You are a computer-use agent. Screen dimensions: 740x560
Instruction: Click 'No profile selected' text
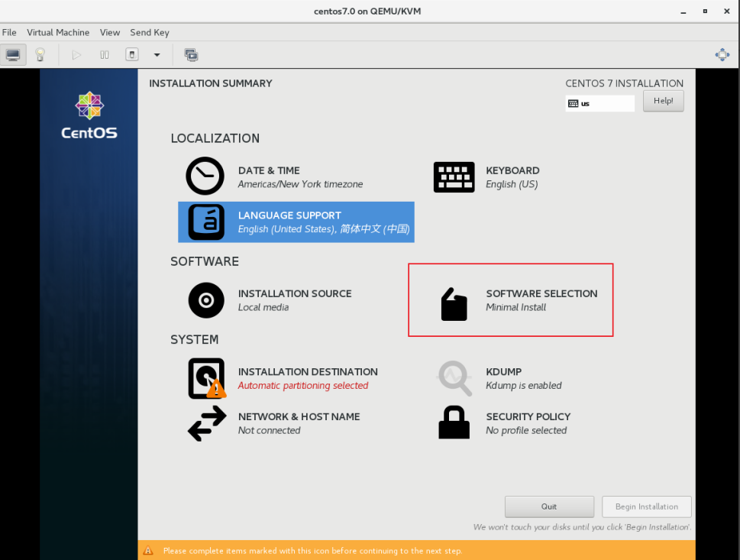point(526,431)
